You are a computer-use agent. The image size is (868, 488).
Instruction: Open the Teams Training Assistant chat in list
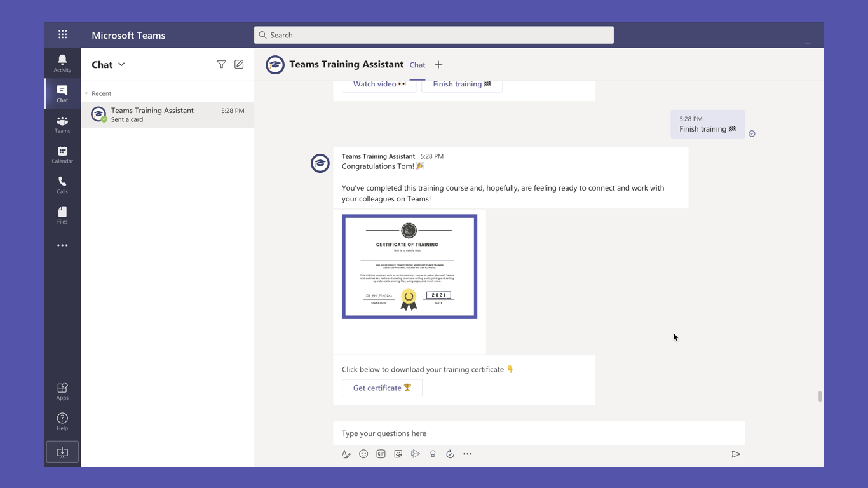coord(168,114)
